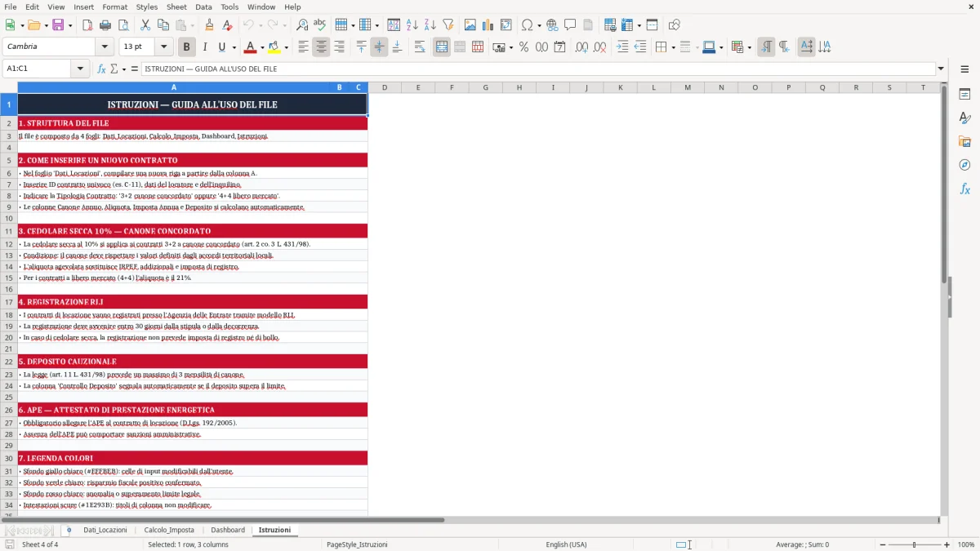The width and height of the screenshot is (980, 551).
Task: Clear direct formatting
Action: pyautogui.click(x=227, y=25)
